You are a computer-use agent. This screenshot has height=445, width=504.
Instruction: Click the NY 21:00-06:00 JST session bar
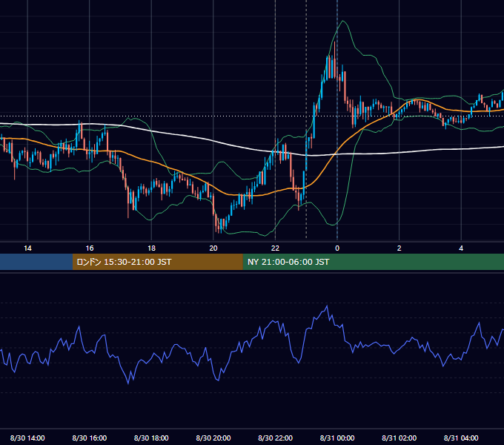coord(373,262)
